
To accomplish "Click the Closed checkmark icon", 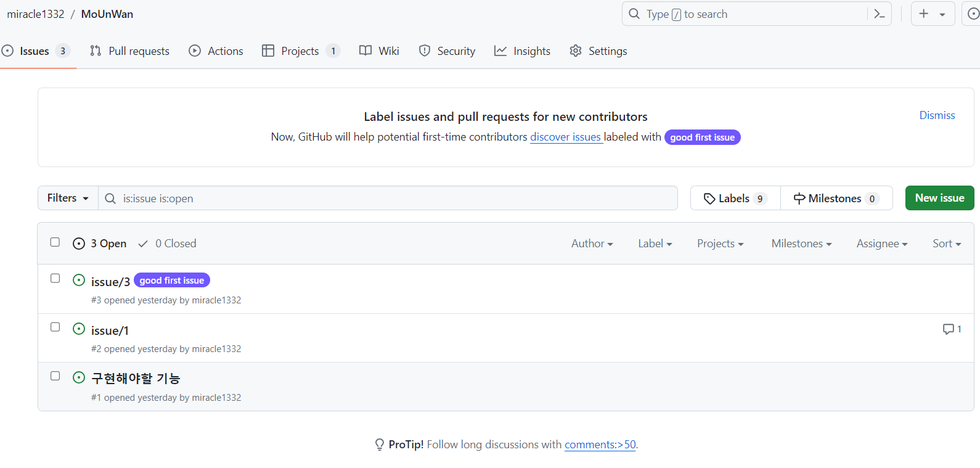I will pyautogui.click(x=143, y=244).
